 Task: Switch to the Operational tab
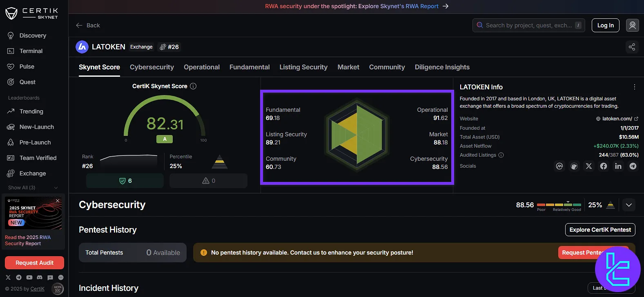pos(201,67)
